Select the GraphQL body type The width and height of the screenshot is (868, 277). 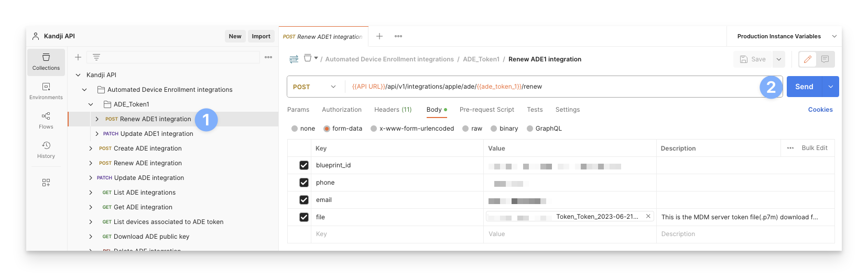click(530, 129)
